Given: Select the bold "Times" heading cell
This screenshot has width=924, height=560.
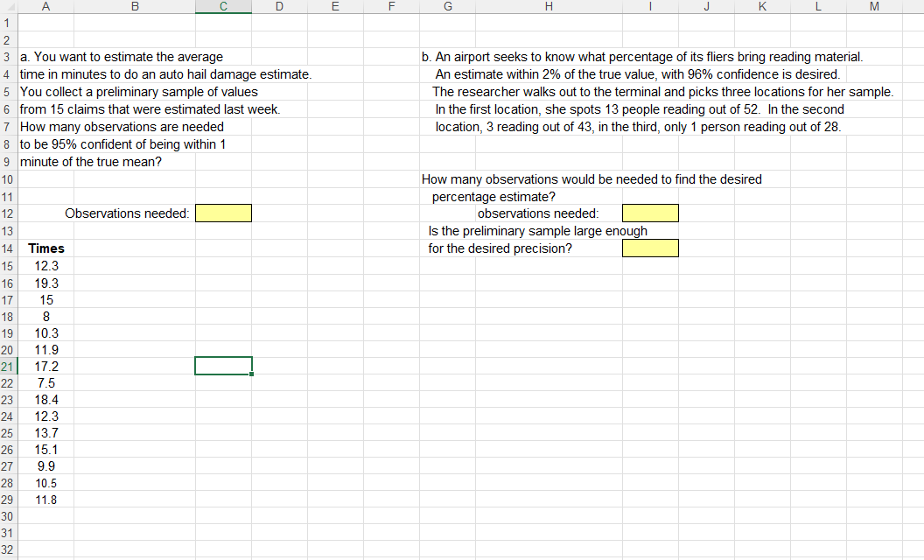Looking at the screenshot, I should [x=46, y=248].
